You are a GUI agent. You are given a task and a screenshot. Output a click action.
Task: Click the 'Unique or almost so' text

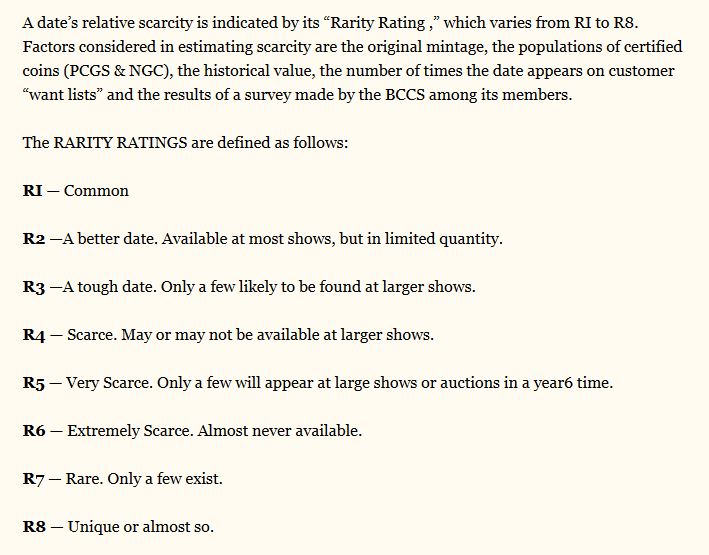(140, 527)
